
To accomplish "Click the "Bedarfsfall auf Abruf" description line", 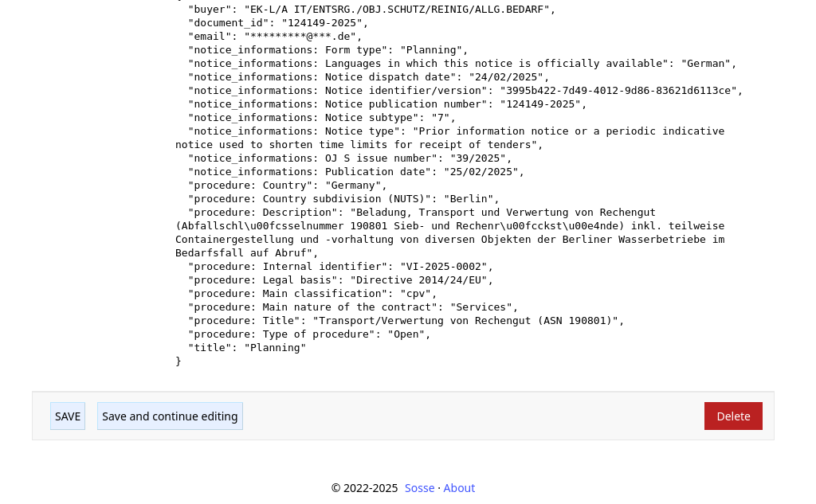I will pyautogui.click(x=247, y=252).
